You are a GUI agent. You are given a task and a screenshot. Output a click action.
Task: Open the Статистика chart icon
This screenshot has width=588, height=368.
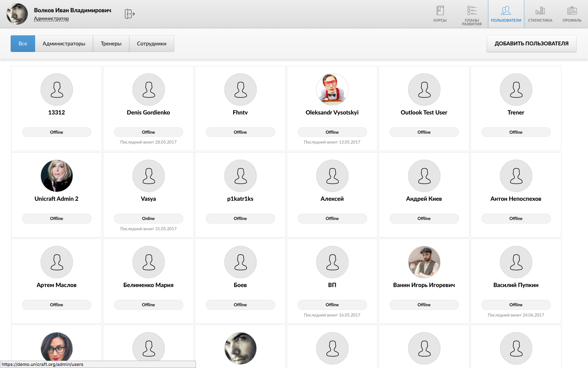pyautogui.click(x=540, y=11)
